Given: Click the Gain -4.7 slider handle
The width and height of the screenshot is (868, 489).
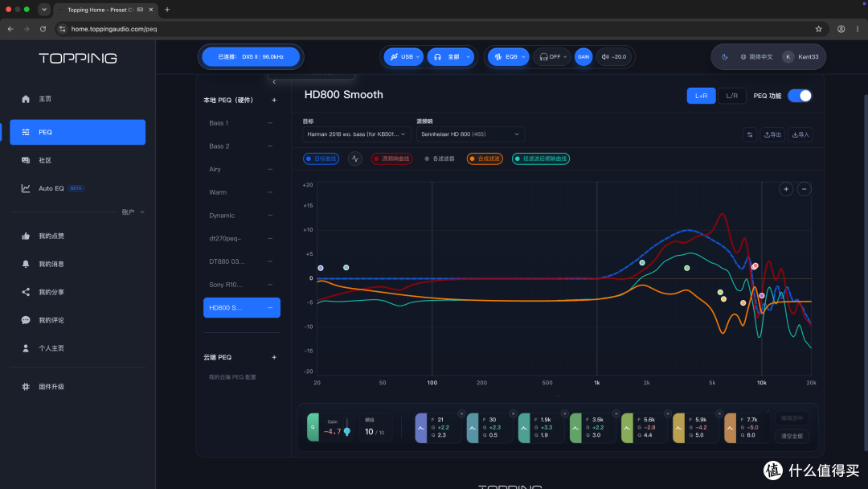Looking at the screenshot, I should (347, 431).
